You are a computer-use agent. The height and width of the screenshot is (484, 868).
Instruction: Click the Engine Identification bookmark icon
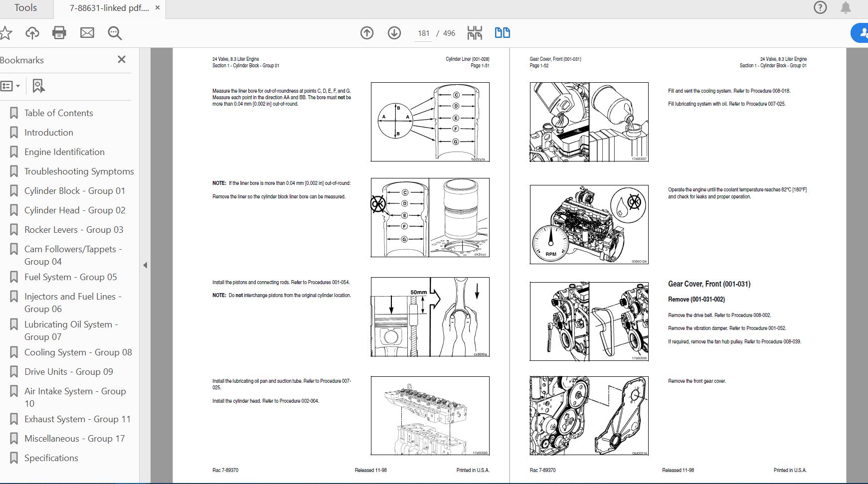tap(14, 152)
